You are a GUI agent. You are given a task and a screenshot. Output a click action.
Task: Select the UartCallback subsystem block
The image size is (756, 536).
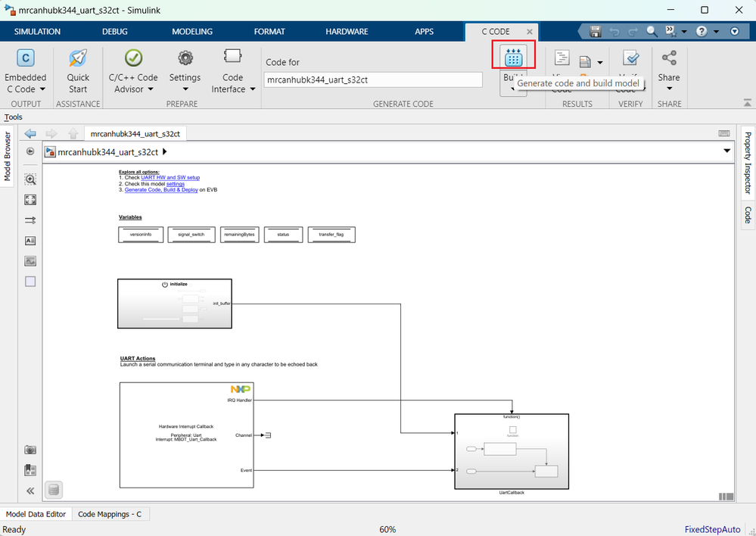(512, 451)
